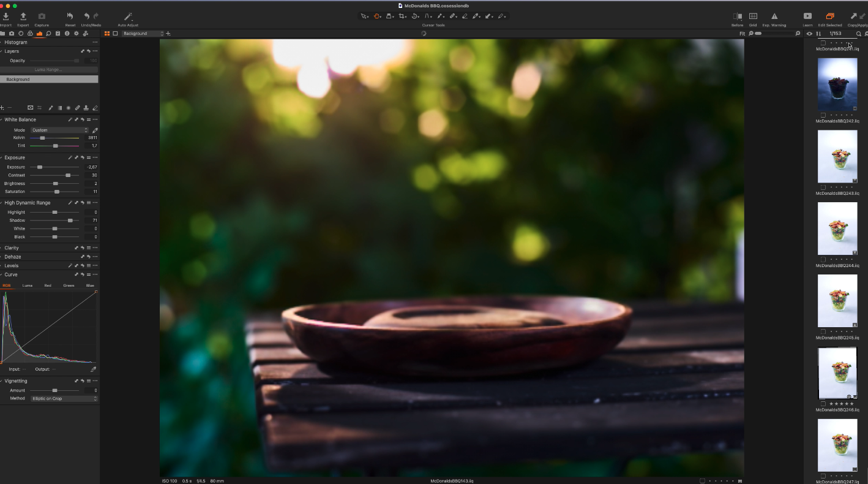Expand the Clarity panel

[x=2, y=248]
